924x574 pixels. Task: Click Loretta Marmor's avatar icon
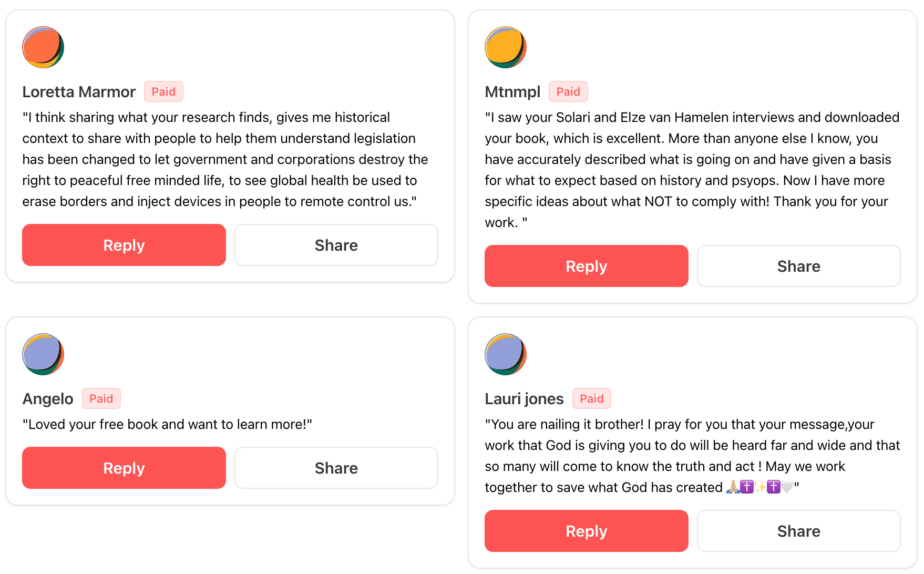pos(43,47)
